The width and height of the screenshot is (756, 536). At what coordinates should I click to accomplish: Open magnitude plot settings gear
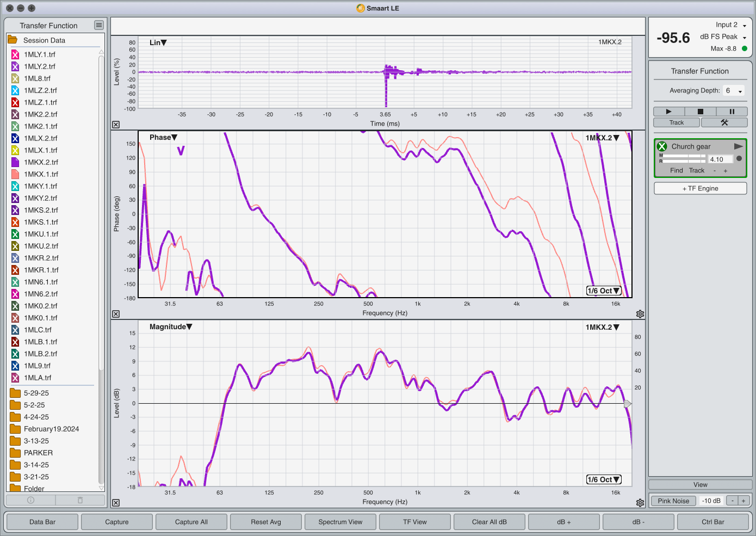[640, 503]
